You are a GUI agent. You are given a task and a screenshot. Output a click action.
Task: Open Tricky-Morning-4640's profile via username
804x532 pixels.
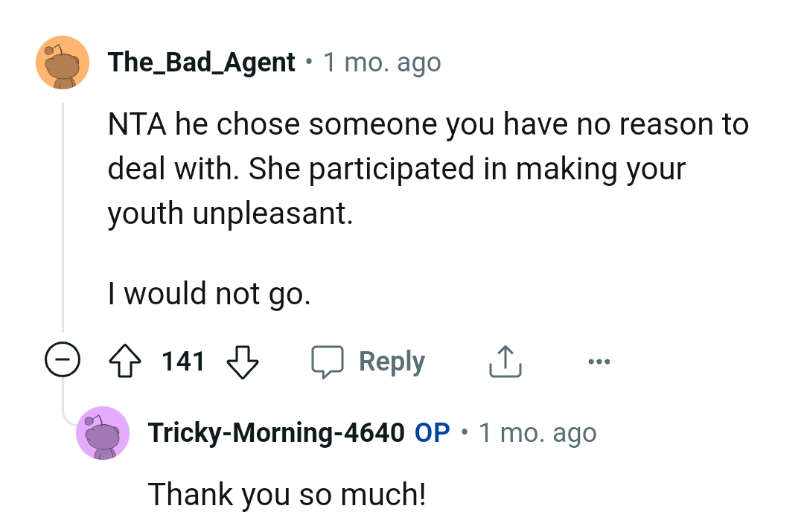pos(279,432)
